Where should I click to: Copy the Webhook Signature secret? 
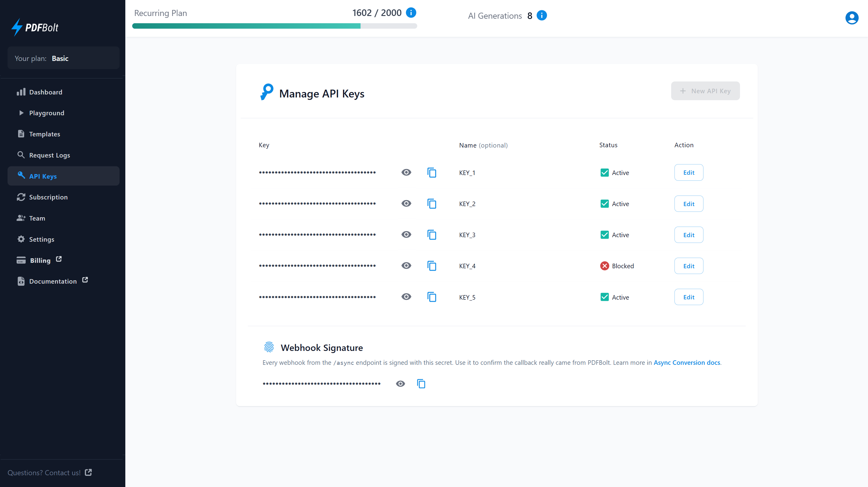pyautogui.click(x=421, y=383)
